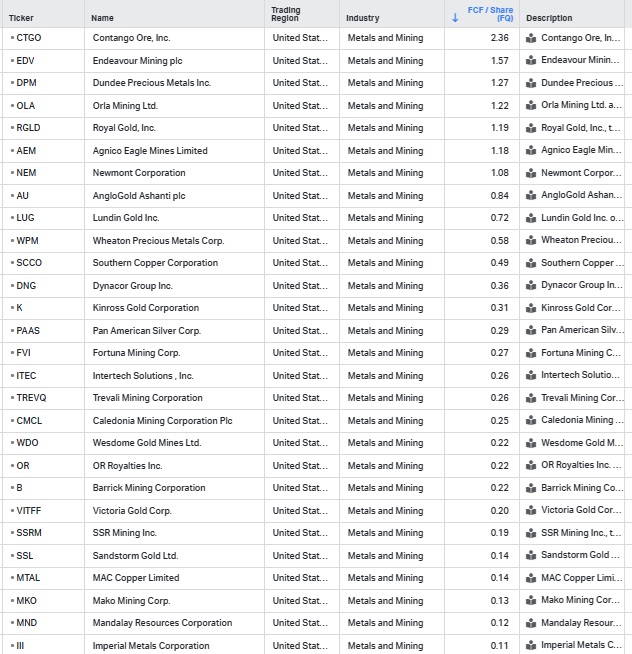The height and width of the screenshot is (654, 632).
Task: Open description icon for MAC Copper
Action: 531,579
